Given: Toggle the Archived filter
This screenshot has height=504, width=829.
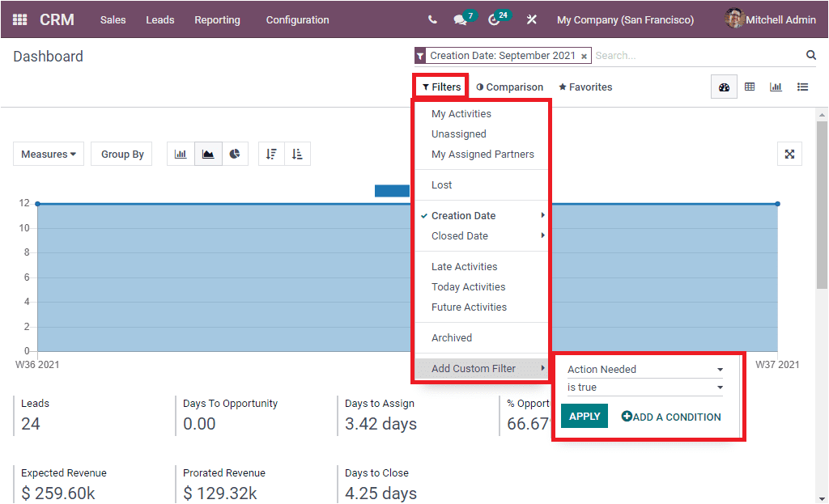Looking at the screenshot, I should (451, 338).
